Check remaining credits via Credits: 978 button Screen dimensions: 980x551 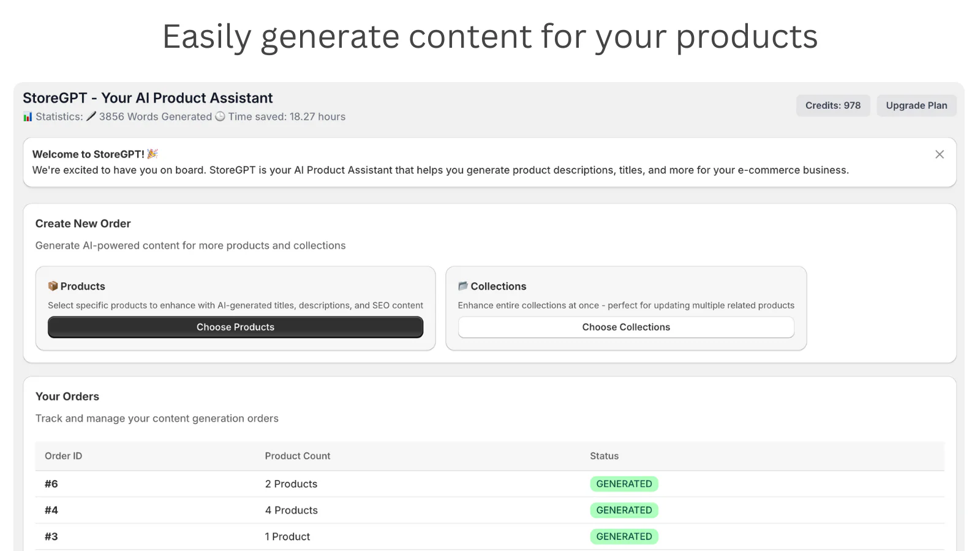833,105
